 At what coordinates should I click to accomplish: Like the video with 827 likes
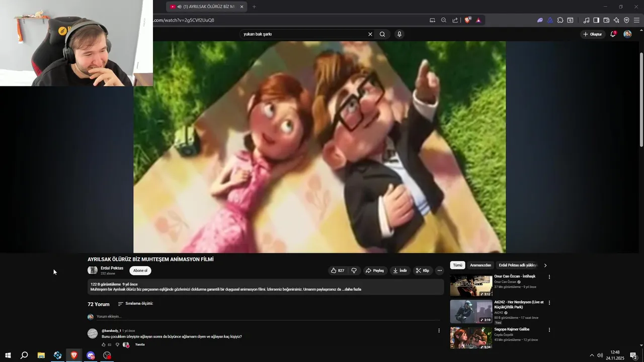pyautogui.click(x=338, y=270)
